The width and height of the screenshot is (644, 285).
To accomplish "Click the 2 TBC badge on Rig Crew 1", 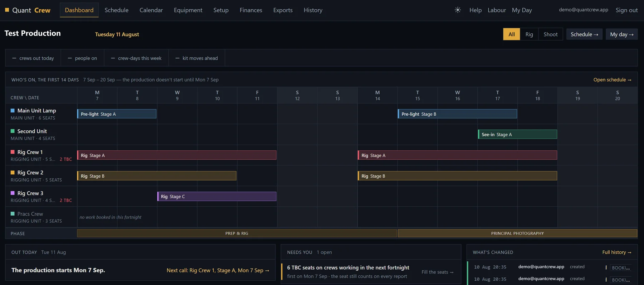I will click(66, 159).
